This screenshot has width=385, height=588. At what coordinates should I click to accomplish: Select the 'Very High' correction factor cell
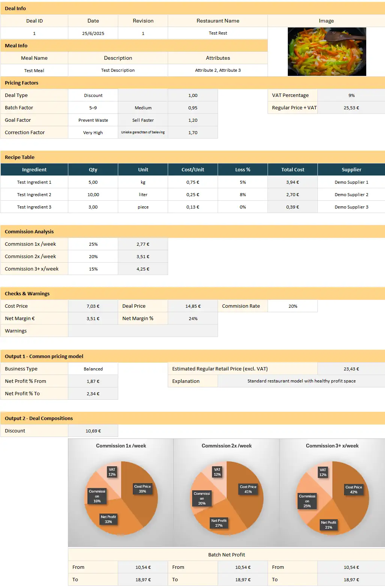pos(93,133)
